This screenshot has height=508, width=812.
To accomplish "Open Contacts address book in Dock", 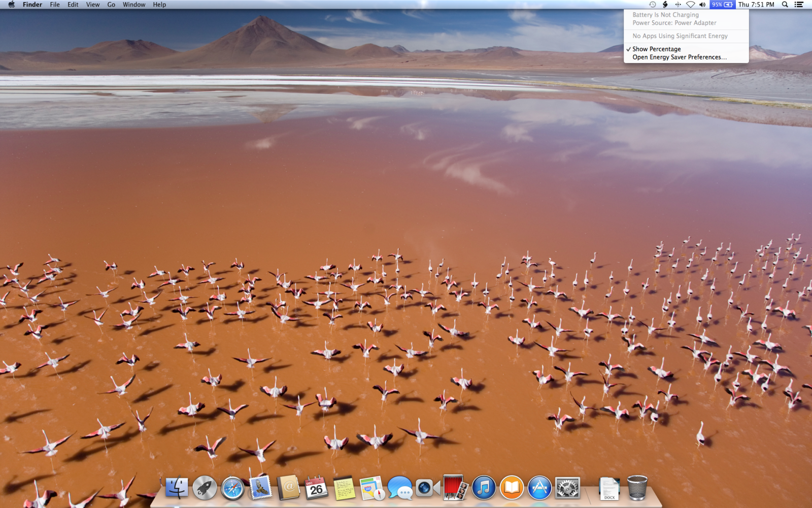I will [288, 488].
